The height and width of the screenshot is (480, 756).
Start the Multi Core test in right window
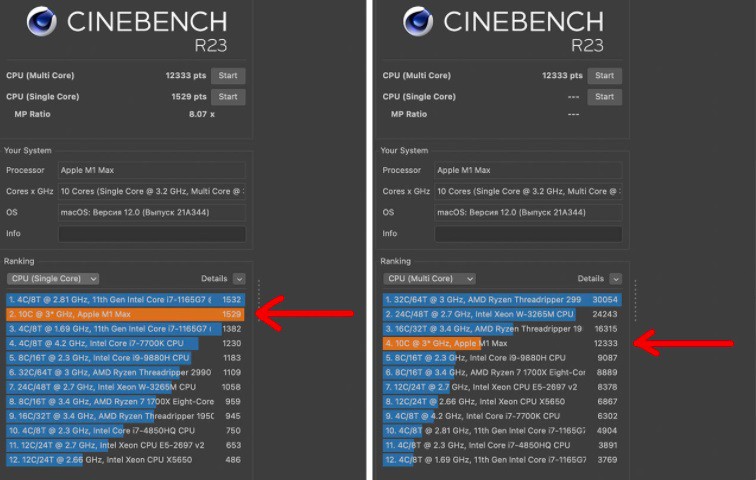coord(604,76)
